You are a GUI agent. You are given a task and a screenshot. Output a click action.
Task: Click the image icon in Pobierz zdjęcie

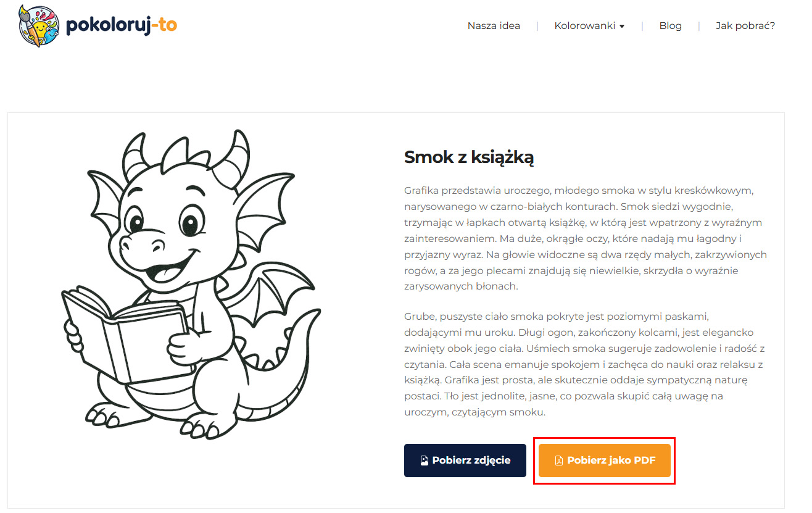tap(425, 461)
